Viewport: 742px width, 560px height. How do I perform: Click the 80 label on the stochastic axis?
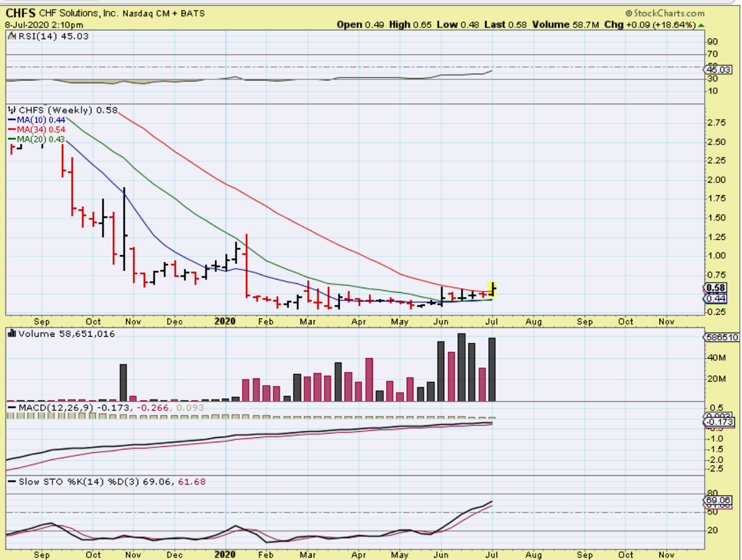(x=712, y=493)
